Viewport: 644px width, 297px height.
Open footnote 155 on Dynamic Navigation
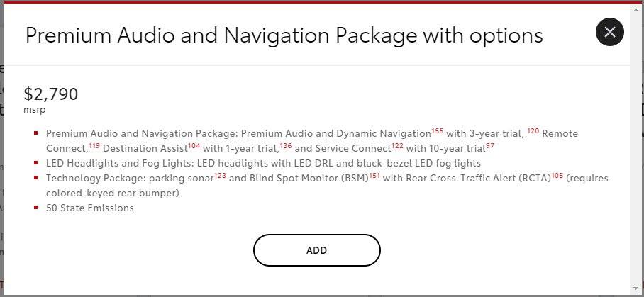point(438,131)
